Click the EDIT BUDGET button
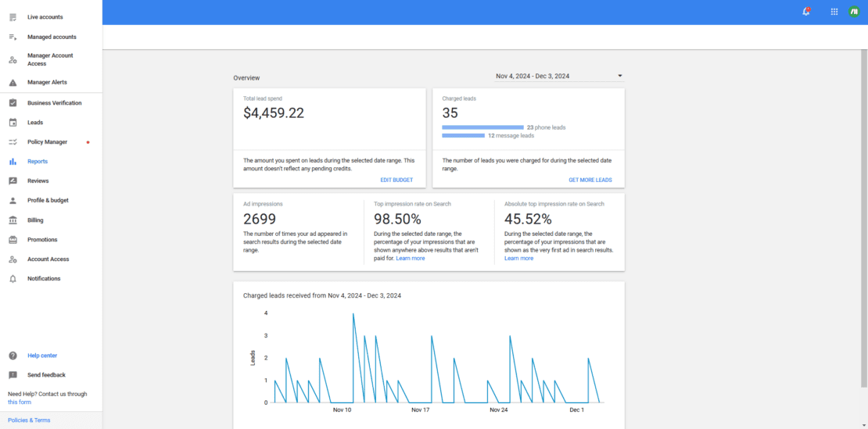Viewport: 868px width, 429px height. (x=396, y=181)
